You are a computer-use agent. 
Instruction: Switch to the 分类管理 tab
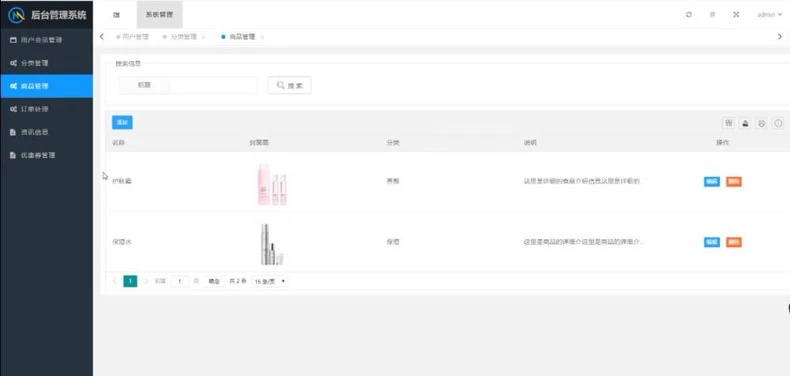(x=183, y=37)
